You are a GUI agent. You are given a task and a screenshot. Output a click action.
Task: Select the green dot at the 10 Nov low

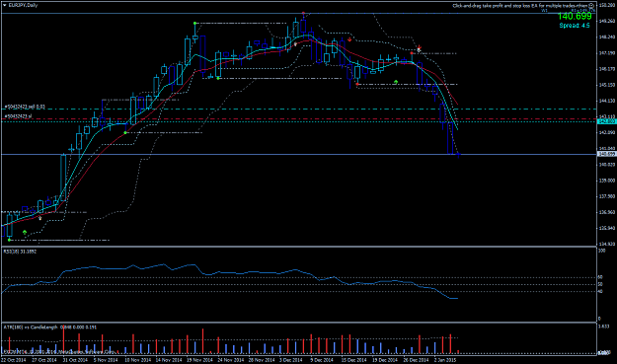[125, 133]
